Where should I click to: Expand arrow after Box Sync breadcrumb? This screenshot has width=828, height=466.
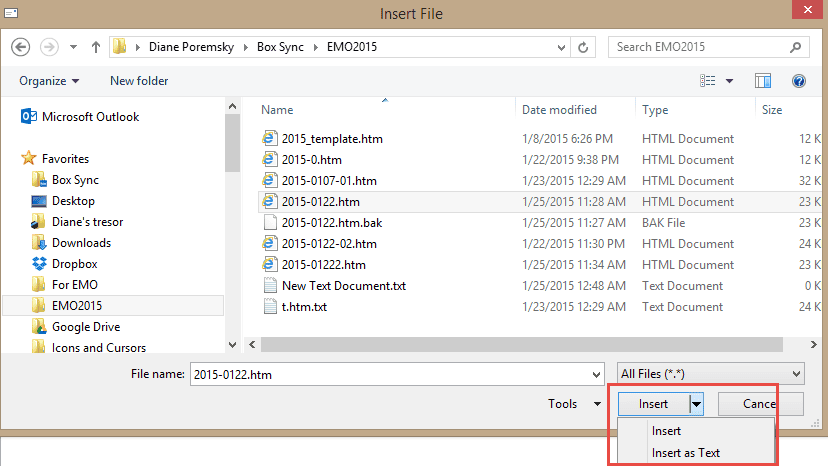point(315,48)
